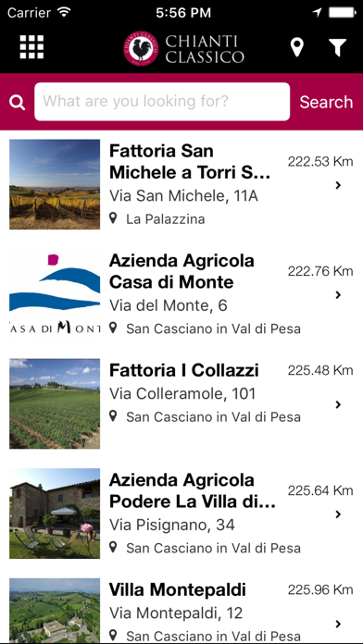
Task: Tap the golden vineyard photo thumbnail
Action: point(55,184)
